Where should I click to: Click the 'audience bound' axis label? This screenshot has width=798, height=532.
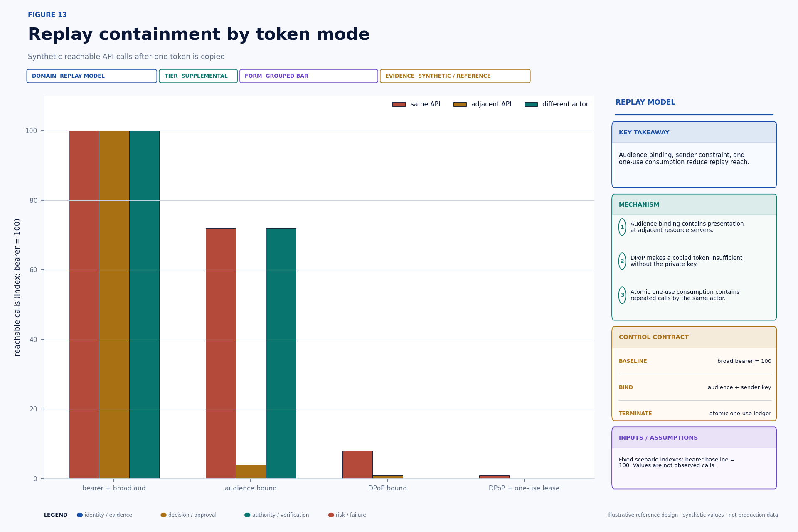pos(251,488)
